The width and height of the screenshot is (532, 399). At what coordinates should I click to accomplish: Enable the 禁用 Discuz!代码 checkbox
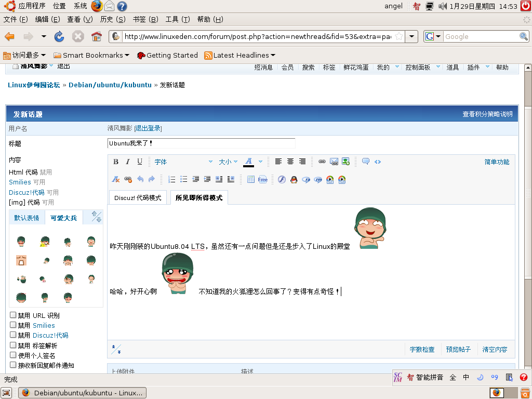coord(13,335)
